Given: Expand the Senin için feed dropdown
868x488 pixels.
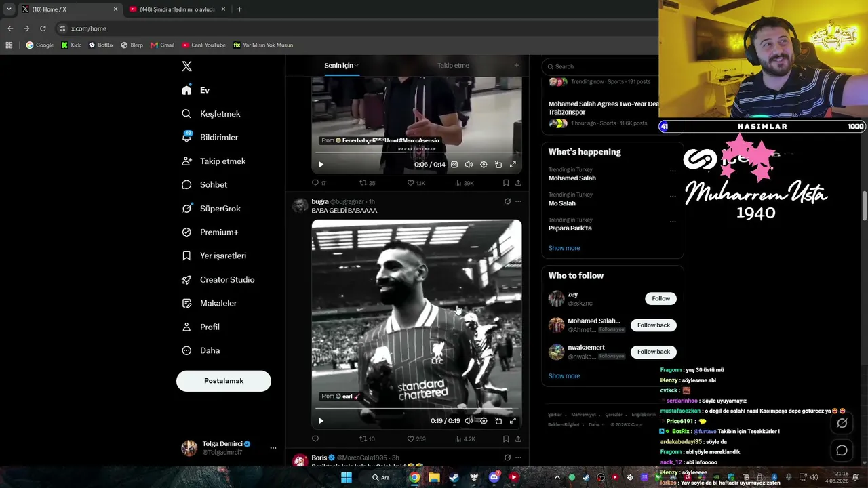Looking at the screenshot, I should click(357, 66).
